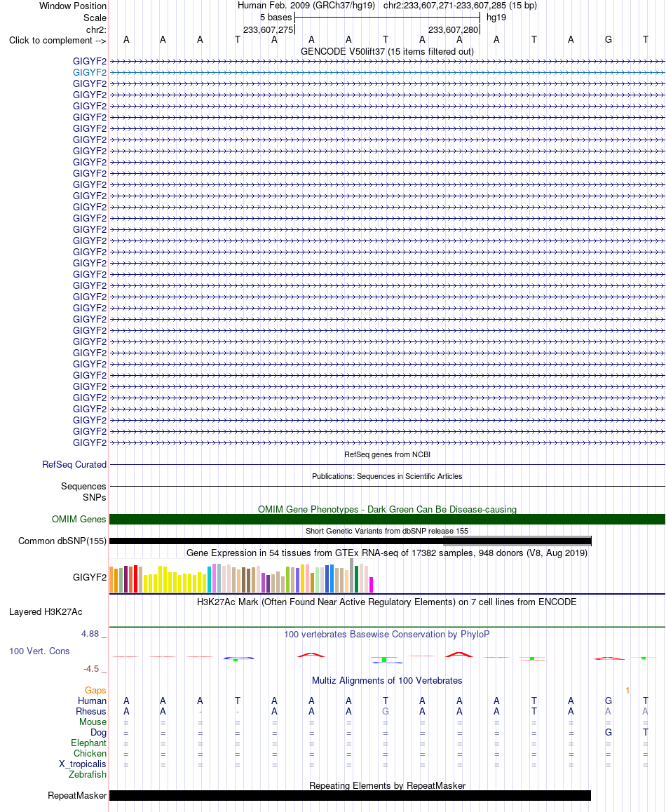The width and height of the screenshot is (666, 812).
Task: Click the 'Click to complement -->' label
Action: point(57,41)
